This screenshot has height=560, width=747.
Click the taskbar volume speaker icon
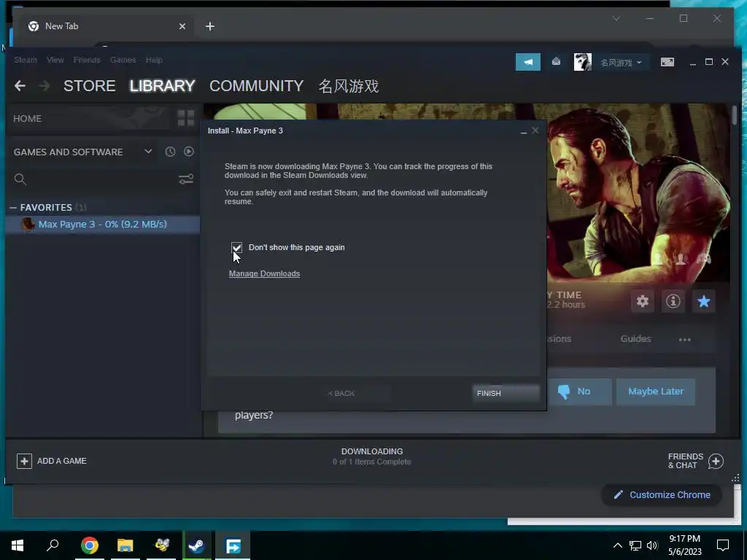pyautogui.click(x=652, y=545)
